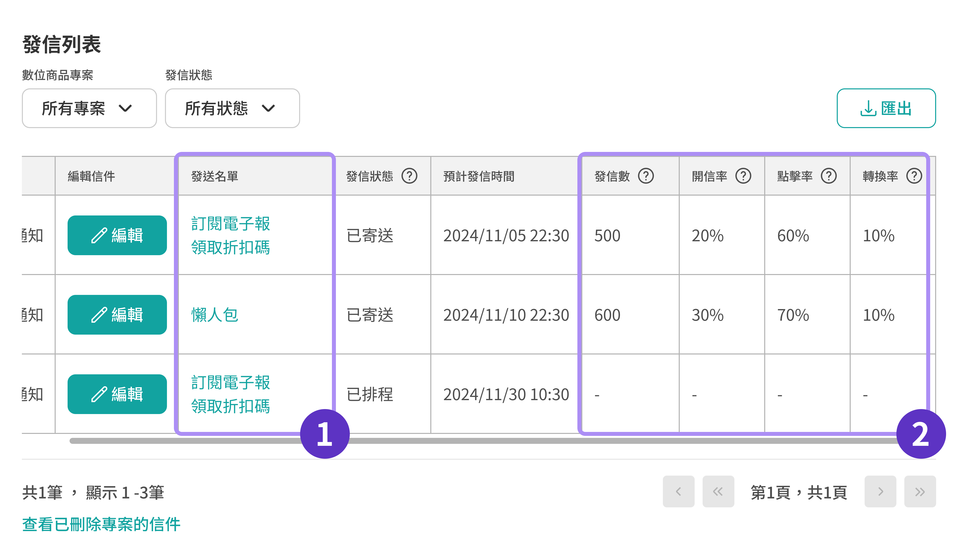This screenshot has height=560, width=958.
Task: Click help icon next to 發信數 header
Action: pos(645,176)
